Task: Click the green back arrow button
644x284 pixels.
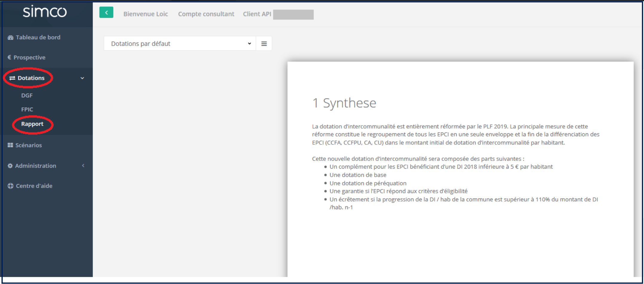Action: (106, 13)
